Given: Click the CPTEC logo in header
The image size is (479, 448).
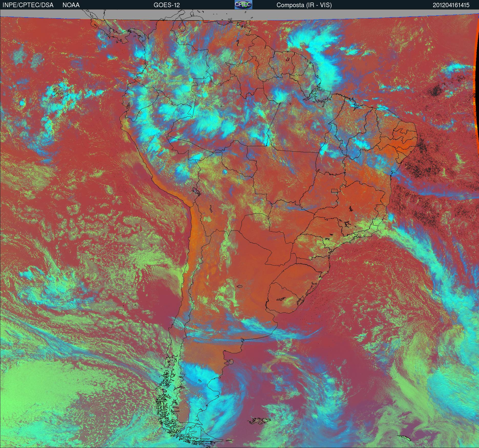Looking at the screenshot, I should coord(243,5).
